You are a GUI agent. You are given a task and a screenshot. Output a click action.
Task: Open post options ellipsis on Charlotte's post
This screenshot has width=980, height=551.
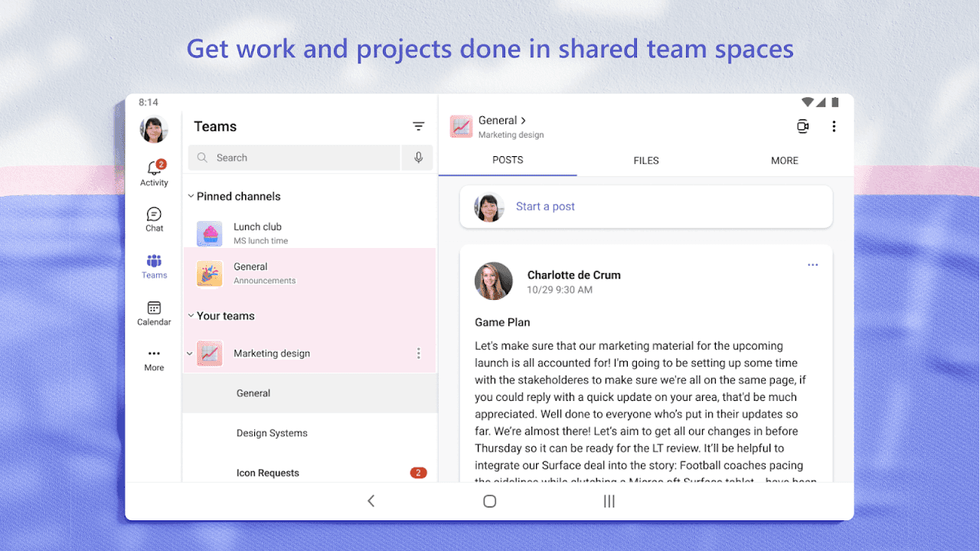(812, 266)
